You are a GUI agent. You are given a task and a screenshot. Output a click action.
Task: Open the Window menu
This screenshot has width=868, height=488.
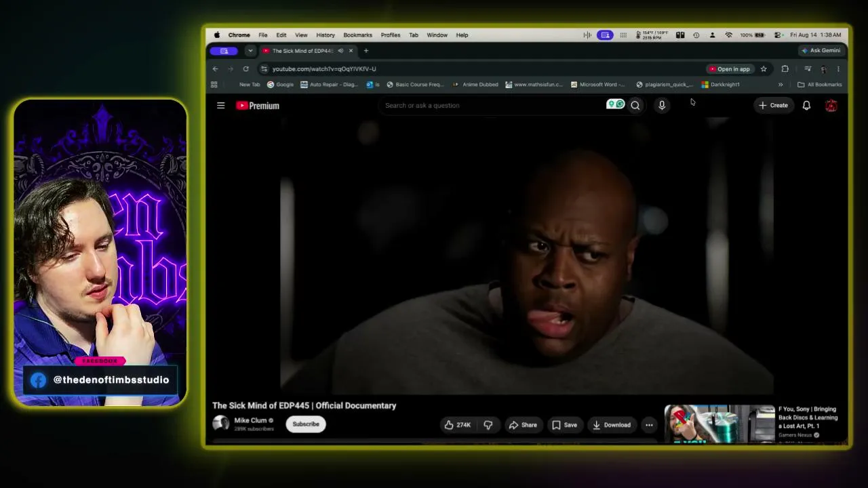click(437, 35)
